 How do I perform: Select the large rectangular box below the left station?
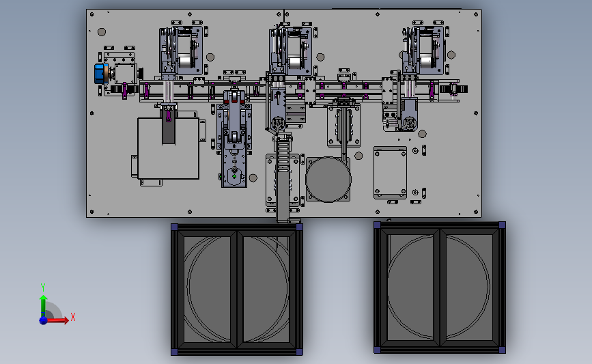click(x=168, y=148)
